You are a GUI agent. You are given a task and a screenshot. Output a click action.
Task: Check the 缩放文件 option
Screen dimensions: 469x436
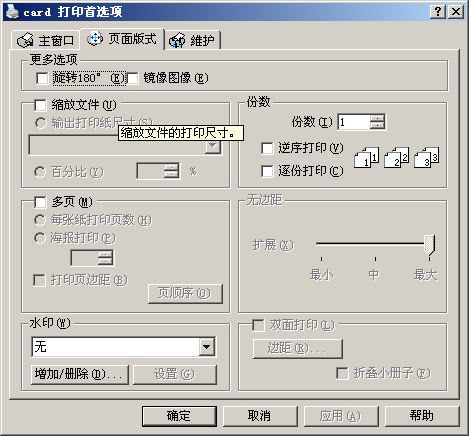pyautogui.click(x=40, y=105)
